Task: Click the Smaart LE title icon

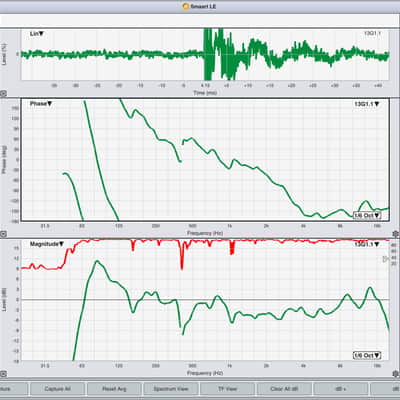Action: [x=186, y=6]
